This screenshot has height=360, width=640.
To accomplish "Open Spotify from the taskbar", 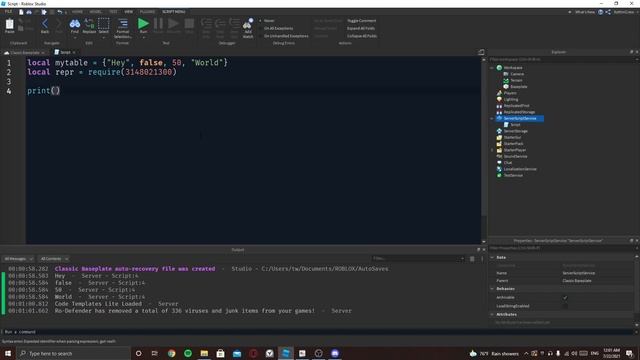I will click(x=188, y=353).
